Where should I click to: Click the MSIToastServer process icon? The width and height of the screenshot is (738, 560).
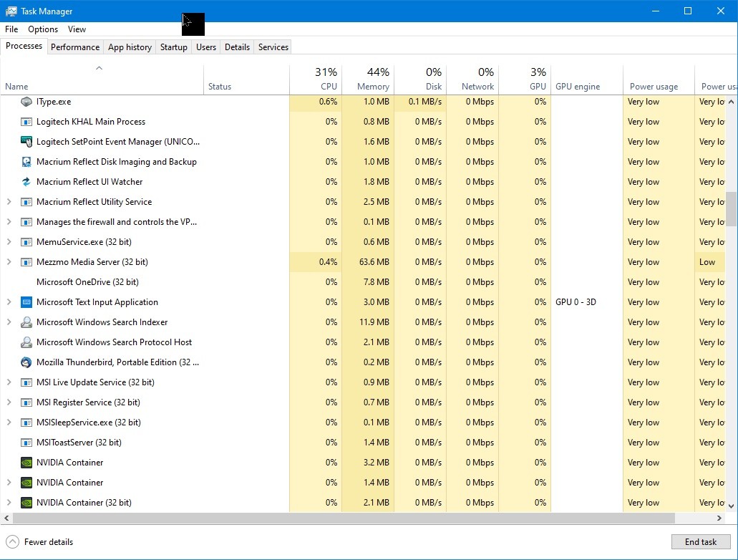[x=26, y=443]
